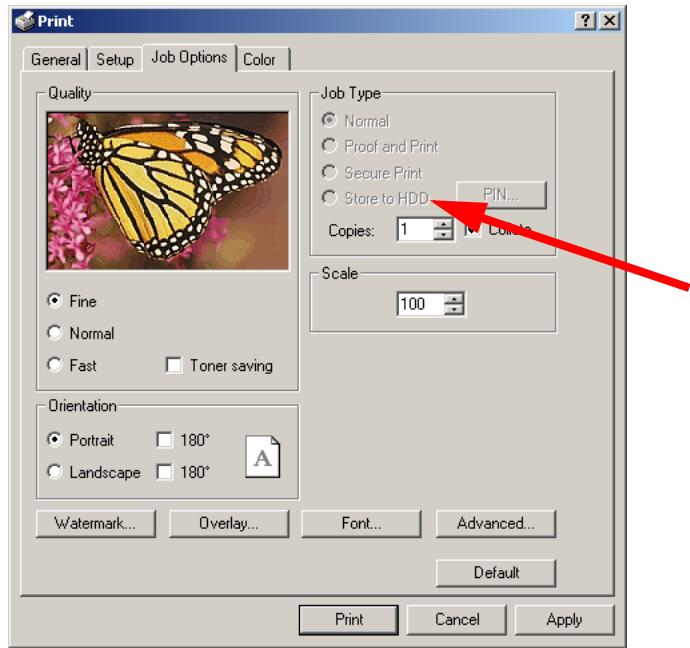Enable the Toner saving checkbox
Viewport: 690px width, 648px height.
pos(173,365)
